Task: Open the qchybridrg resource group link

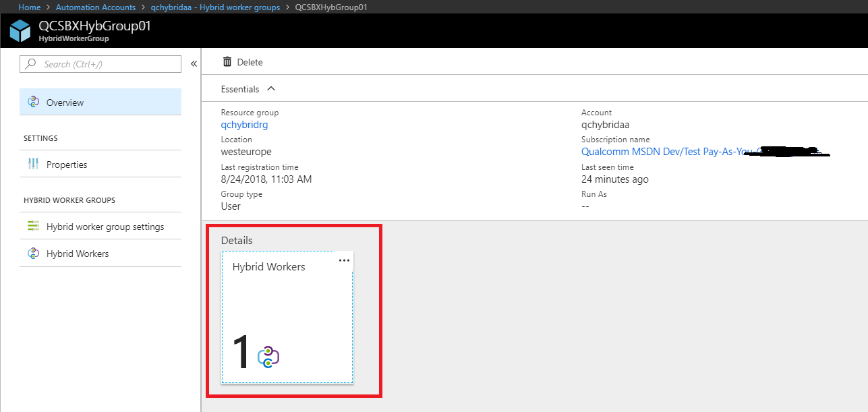Action: click(244, 124)
